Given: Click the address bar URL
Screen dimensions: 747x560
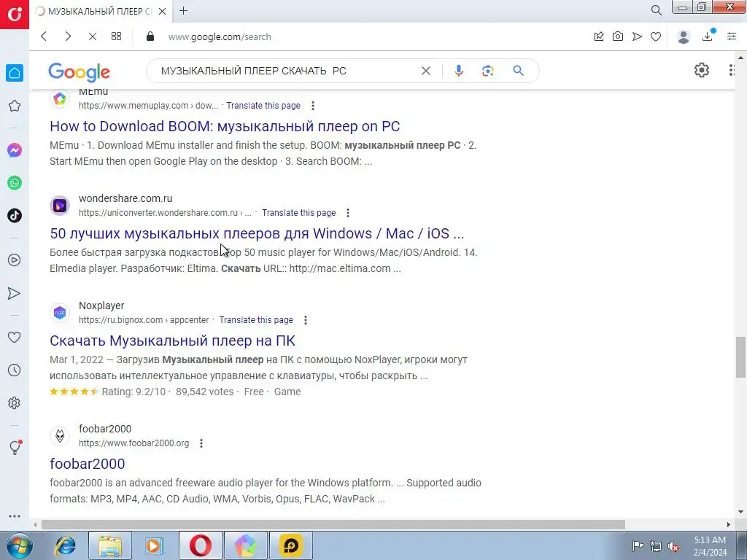Looking at the screenshot, I should coord(220,36).
